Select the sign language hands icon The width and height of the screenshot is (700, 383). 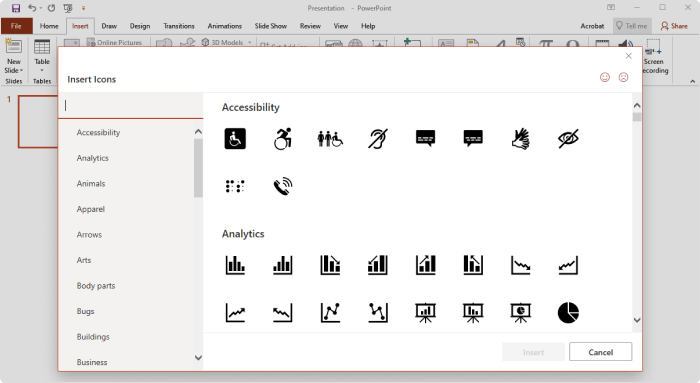[x=521, y=138]
